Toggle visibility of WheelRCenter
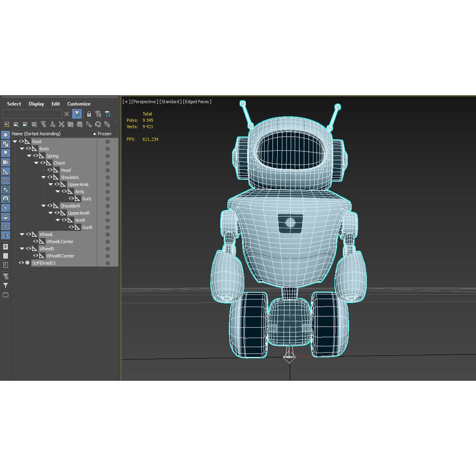 tap(36, 256)
